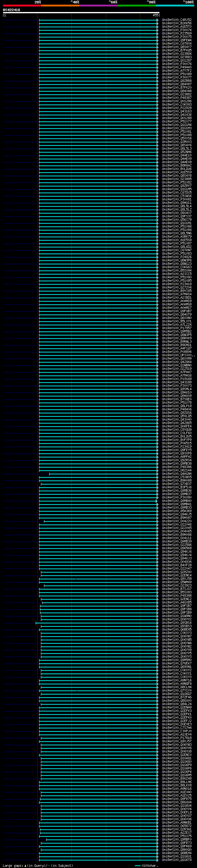Click the UniRef100_Q8S4Y7 label
This screenshot has width=197, height=868.
pyautogui.click(x=177, y=47)
